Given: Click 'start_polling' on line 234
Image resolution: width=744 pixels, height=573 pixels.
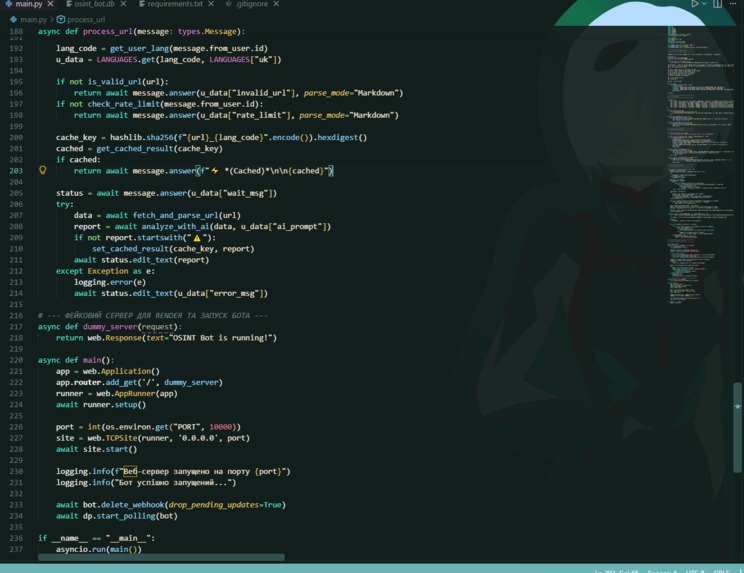Looking at the screenshot, I should click(126, 516).
